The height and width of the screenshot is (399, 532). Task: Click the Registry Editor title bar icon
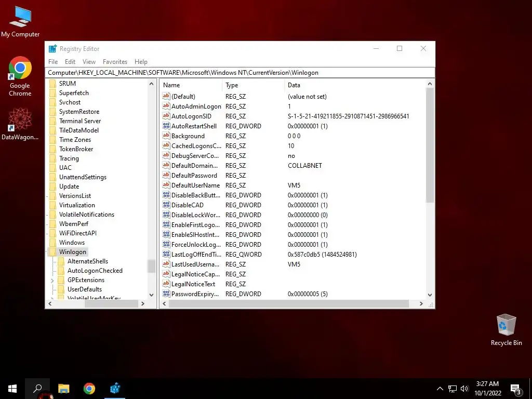tap(52, 48)
